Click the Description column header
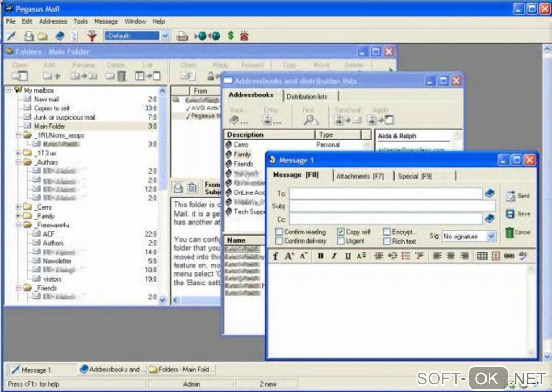This screenshot has height=392, width=552. [269, 134]
